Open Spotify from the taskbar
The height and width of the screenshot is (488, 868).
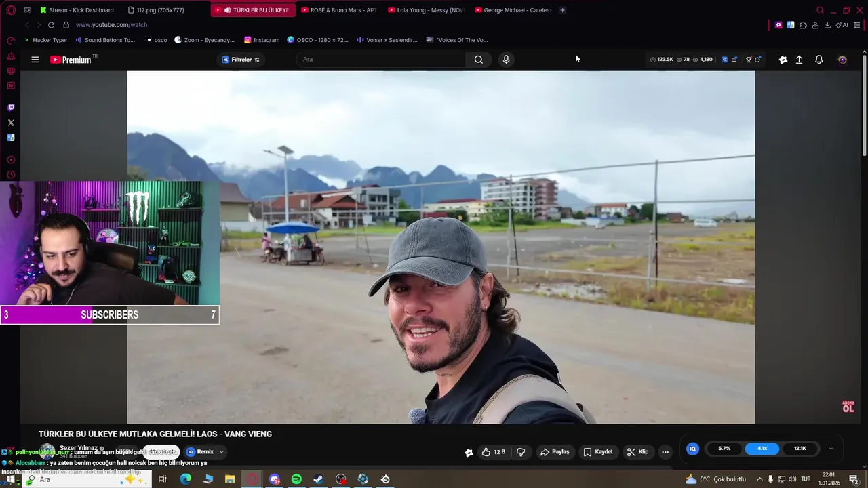coord(296,479)
